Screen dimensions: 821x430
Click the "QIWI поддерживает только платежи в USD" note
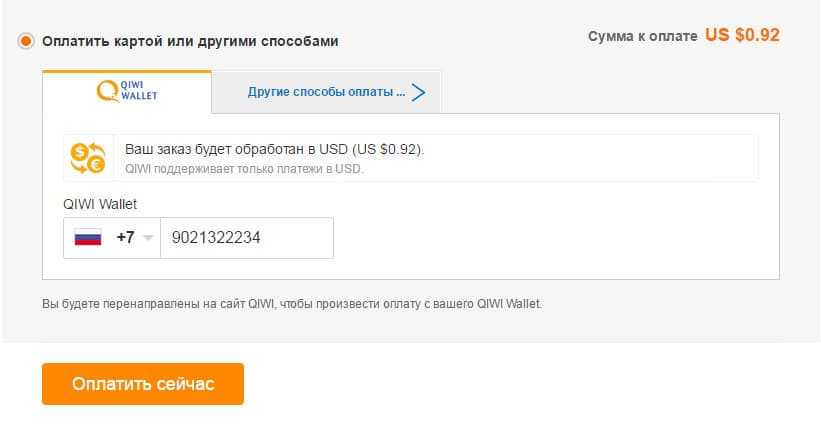tap(244, 168)
